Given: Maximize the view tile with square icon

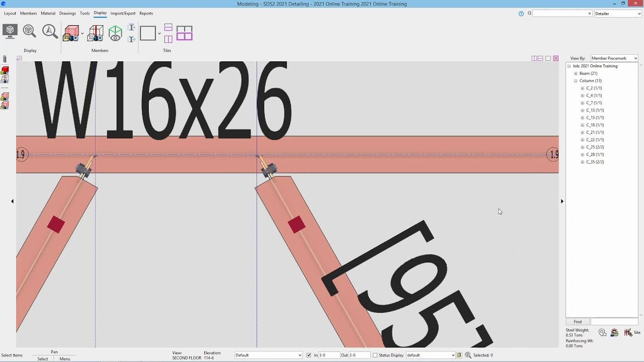Looking at the screenshot, I should pos(548,58).
